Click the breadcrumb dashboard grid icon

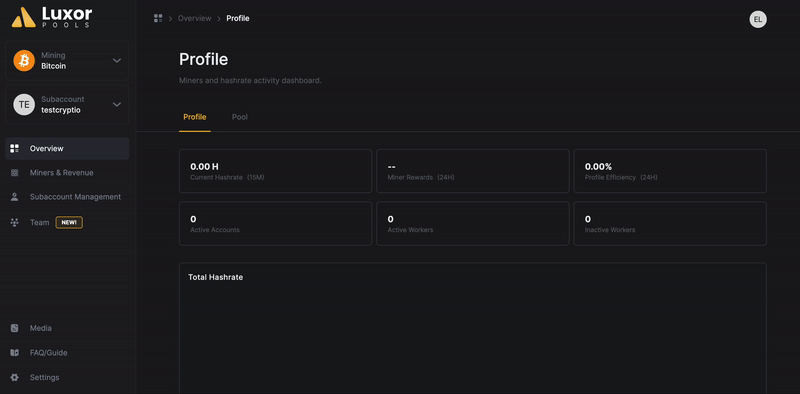click(x=158, y=18)
